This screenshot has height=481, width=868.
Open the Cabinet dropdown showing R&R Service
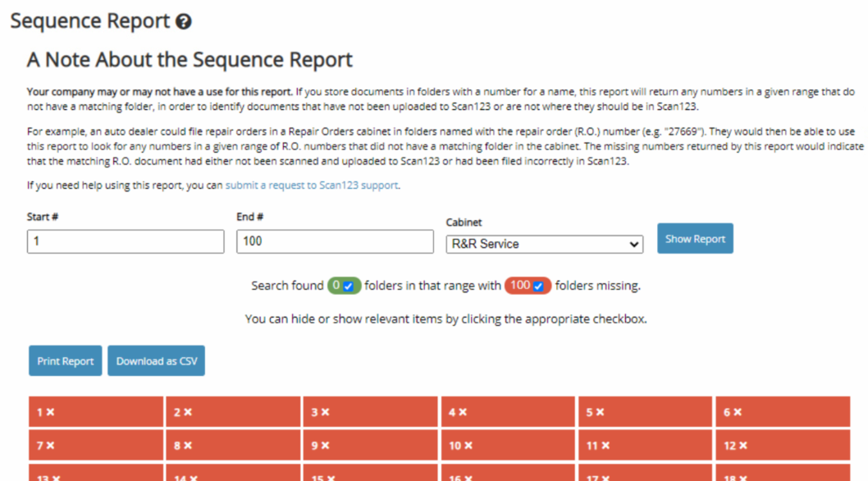[x=544, y=244]
